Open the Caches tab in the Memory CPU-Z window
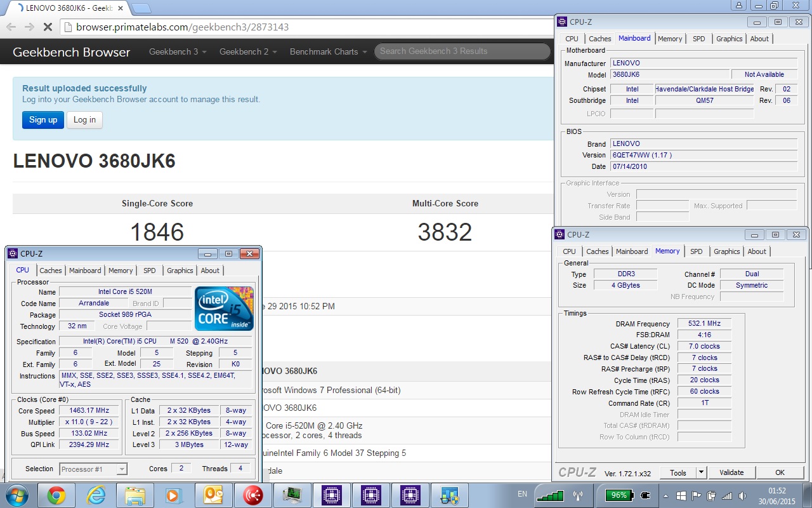 pyautogui.click(x=598, y=251)
